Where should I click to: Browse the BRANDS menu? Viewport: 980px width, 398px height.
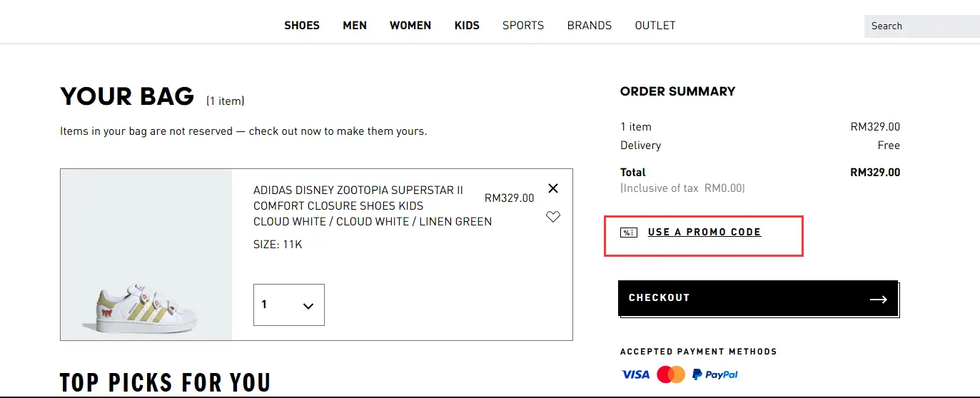(590, 26)
